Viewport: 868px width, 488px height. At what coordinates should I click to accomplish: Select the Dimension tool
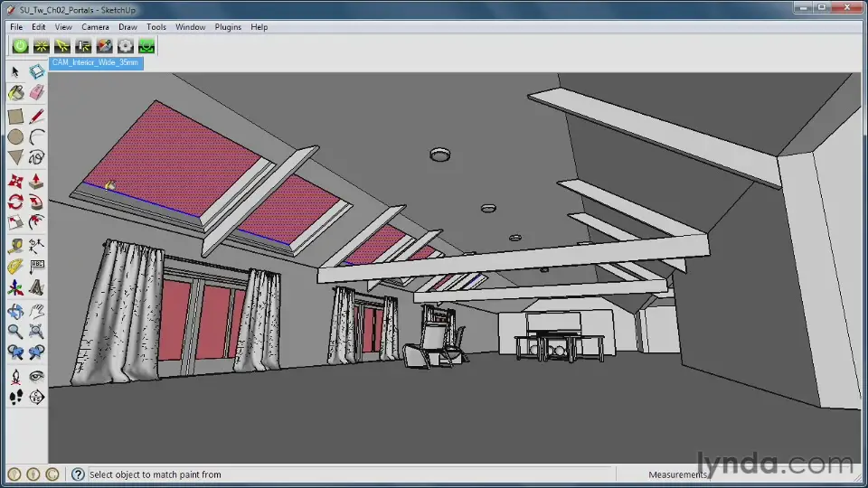click(36, 246)
